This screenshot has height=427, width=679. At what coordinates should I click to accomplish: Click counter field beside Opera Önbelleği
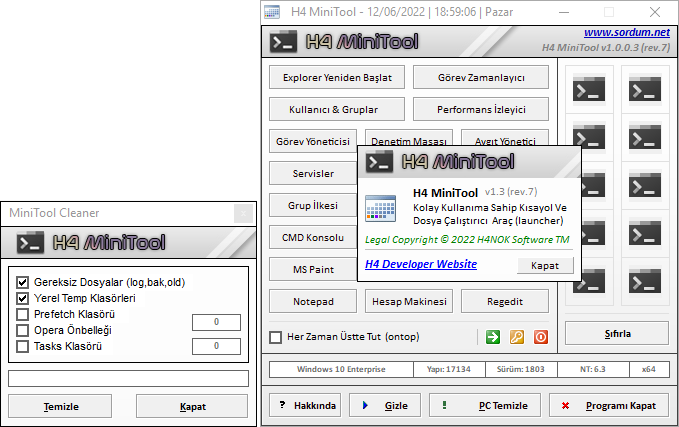coord(216,322)
